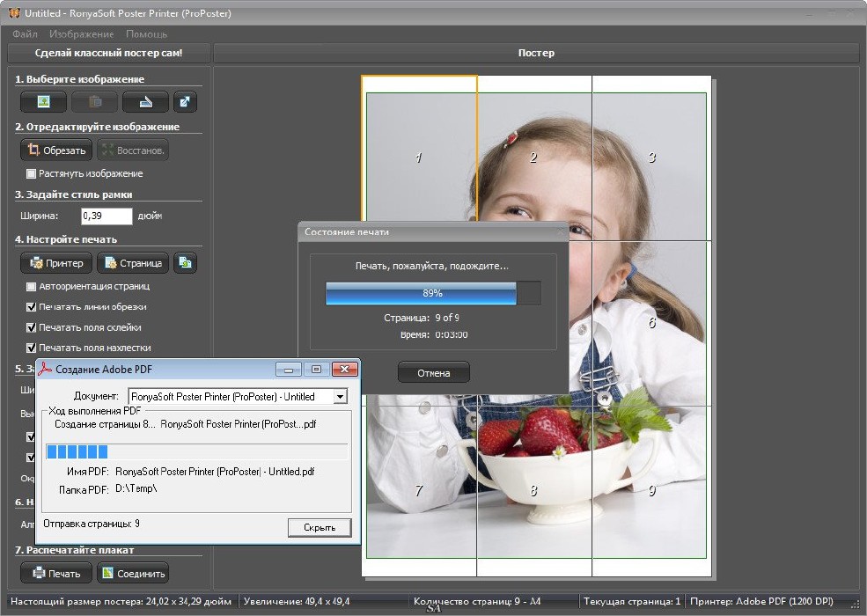
Task: Click the 89% print progress bar
Action: tap(432, 293)
